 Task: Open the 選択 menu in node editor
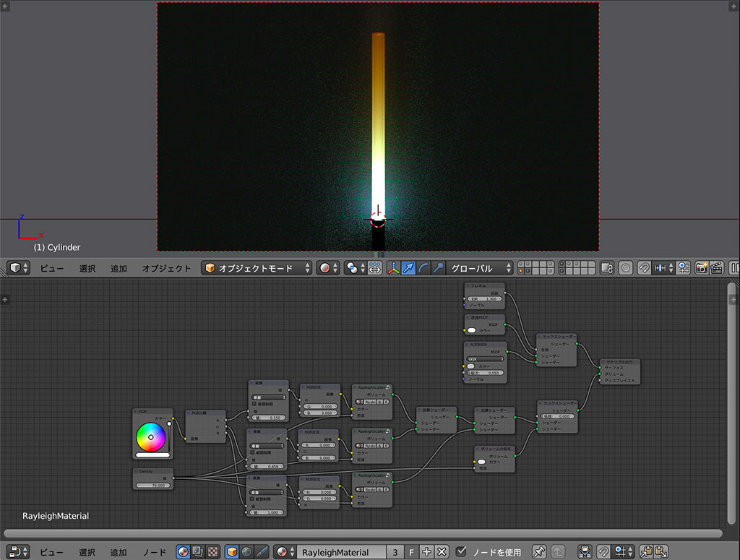pyautogui.click(x=87, y=552)
